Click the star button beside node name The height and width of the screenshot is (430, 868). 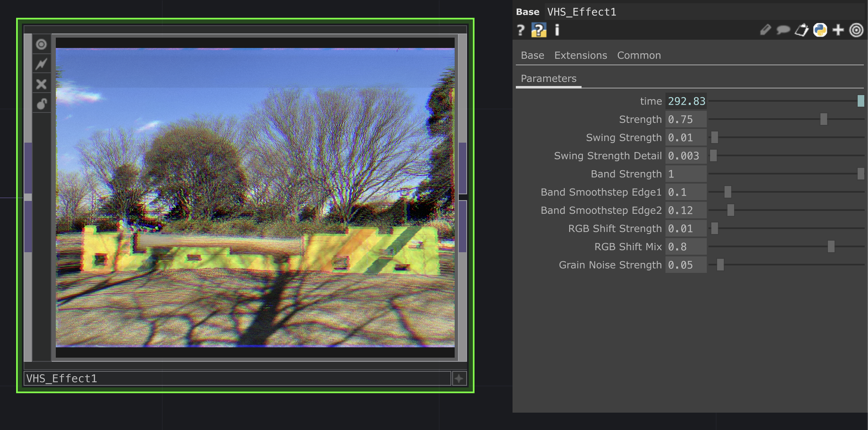(459, 378)
